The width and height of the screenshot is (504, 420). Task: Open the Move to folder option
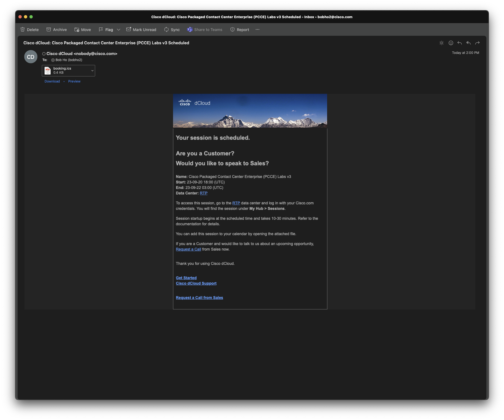coord(83,30)
